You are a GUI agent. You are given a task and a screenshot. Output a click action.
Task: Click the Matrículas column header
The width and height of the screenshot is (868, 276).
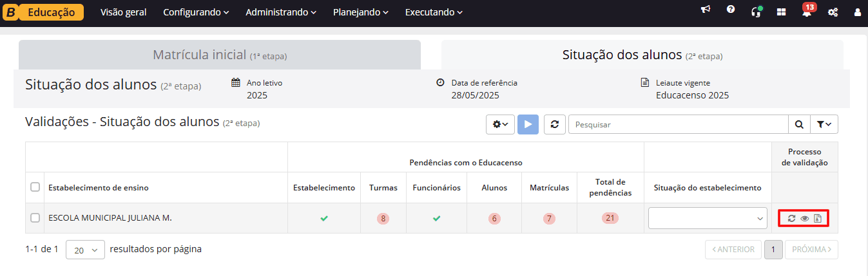pos(549,188)
